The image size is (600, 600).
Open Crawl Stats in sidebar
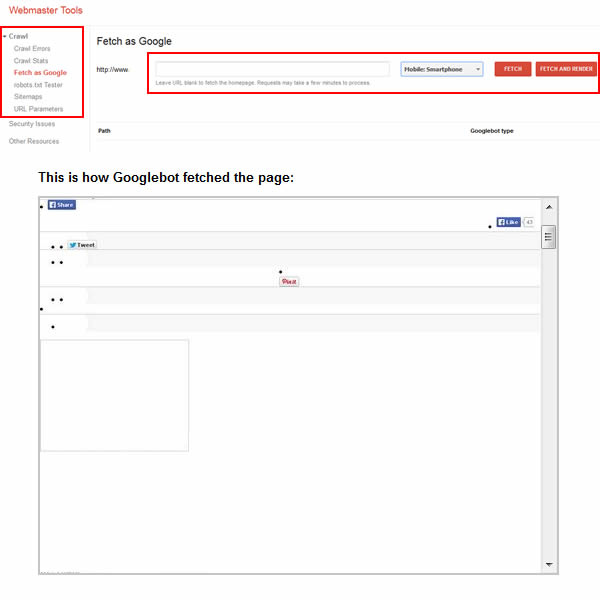tap(31, 60)
